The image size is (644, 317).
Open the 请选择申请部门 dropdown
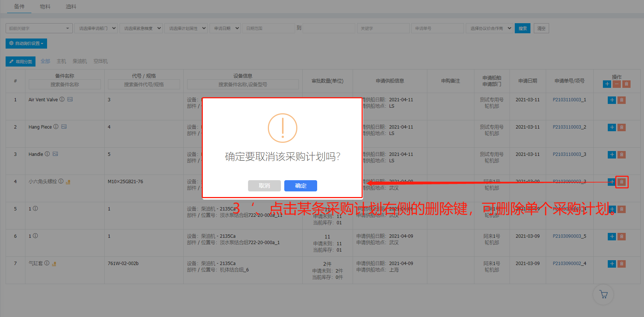96,28
